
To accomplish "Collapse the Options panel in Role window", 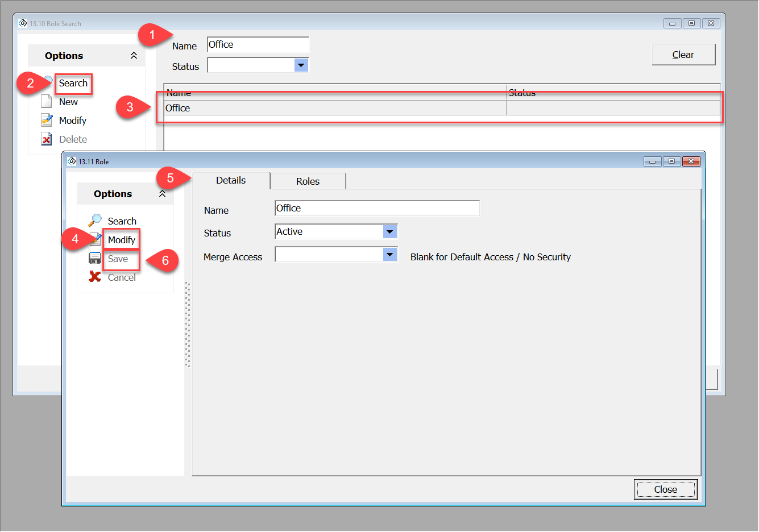I will (162, 194).
